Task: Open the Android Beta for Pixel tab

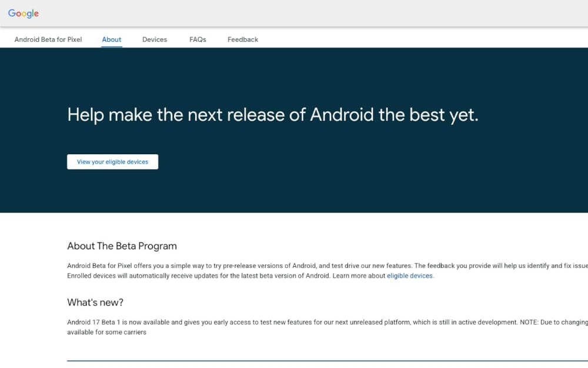Action: 48,39
